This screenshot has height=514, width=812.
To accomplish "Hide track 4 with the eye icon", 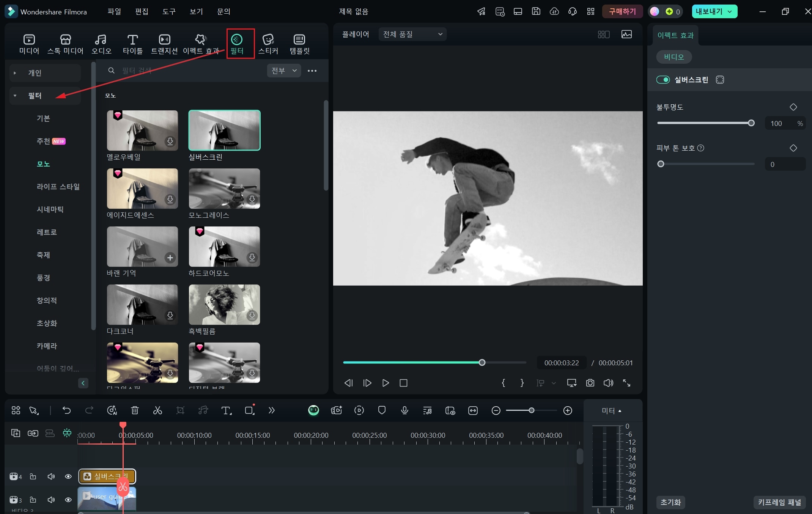I will point(68,476).
